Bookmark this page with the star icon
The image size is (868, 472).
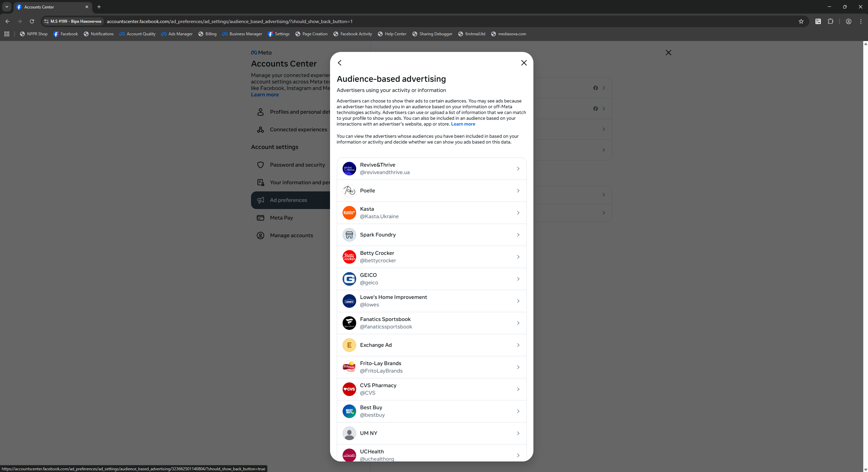pos(801,21)
